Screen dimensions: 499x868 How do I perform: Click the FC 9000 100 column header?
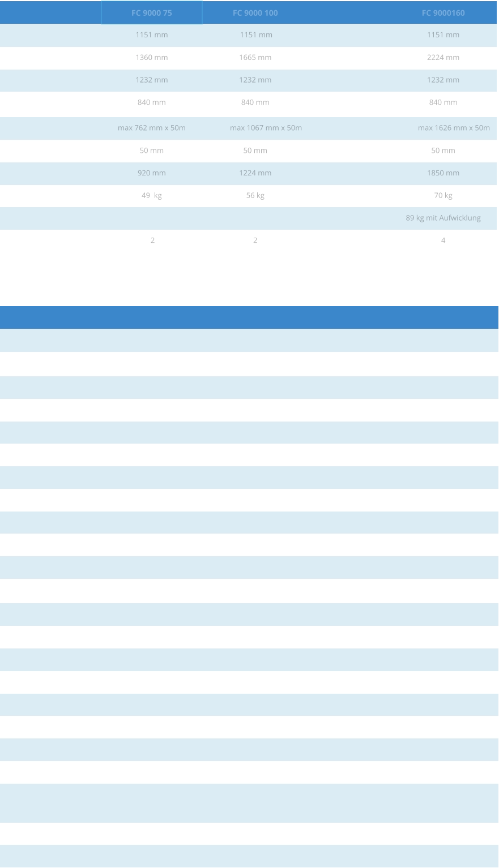[x=255, y=13]
